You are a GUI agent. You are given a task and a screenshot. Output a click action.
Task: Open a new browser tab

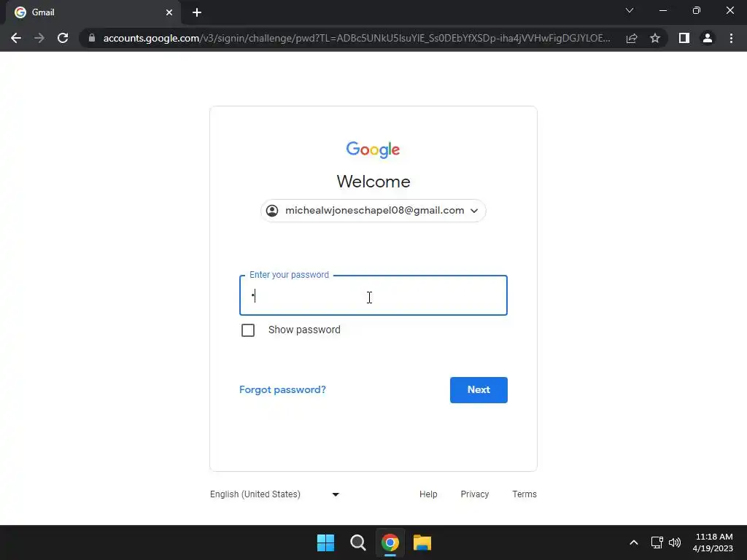click(x=197, y=12)
